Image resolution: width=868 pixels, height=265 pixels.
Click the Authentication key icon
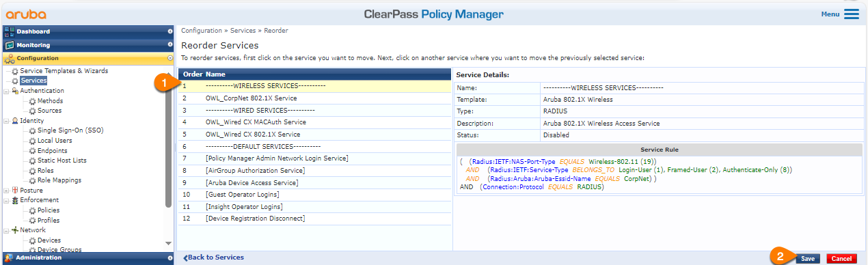[15, 91]
